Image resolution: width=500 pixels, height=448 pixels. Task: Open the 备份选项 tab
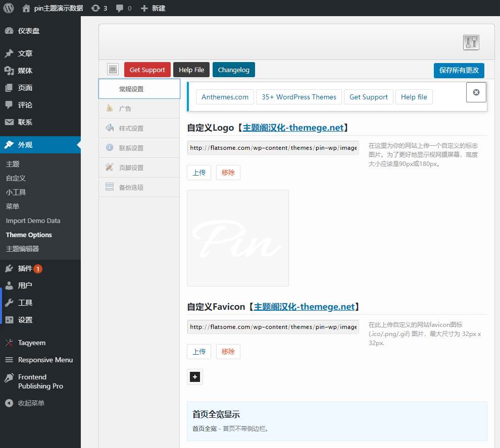139,187
